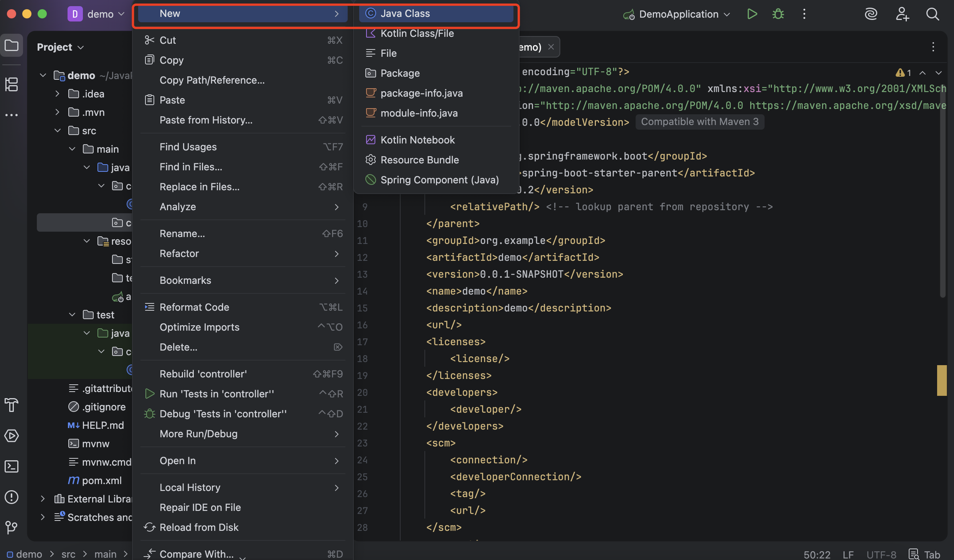Click the Run DemoApplication play icon

752,14
